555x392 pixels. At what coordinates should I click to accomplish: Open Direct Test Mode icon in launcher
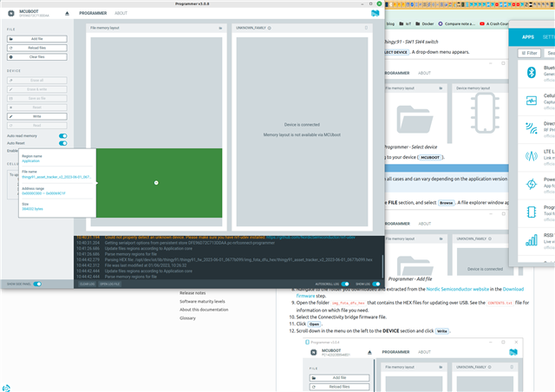532,128
